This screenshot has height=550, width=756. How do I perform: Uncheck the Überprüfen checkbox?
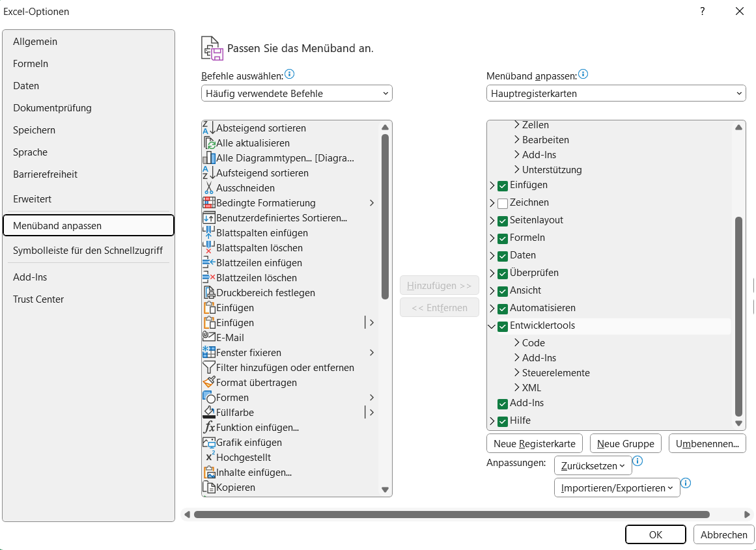[x=503, y=273]
